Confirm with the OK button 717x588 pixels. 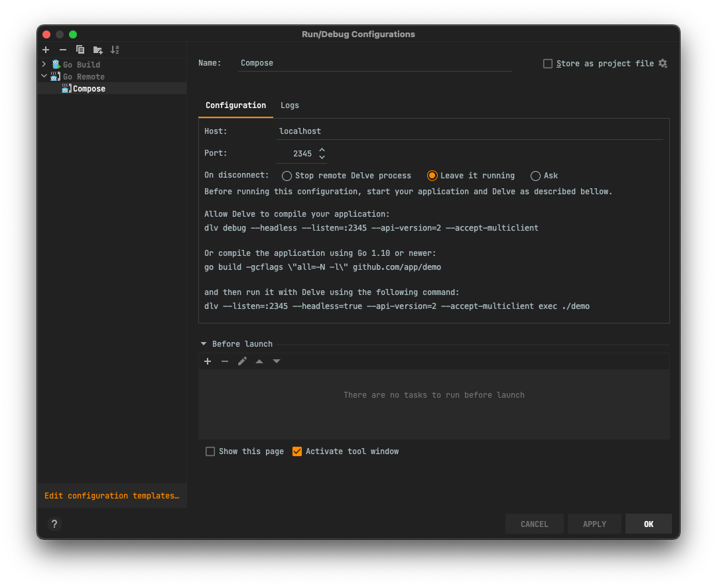649,524
